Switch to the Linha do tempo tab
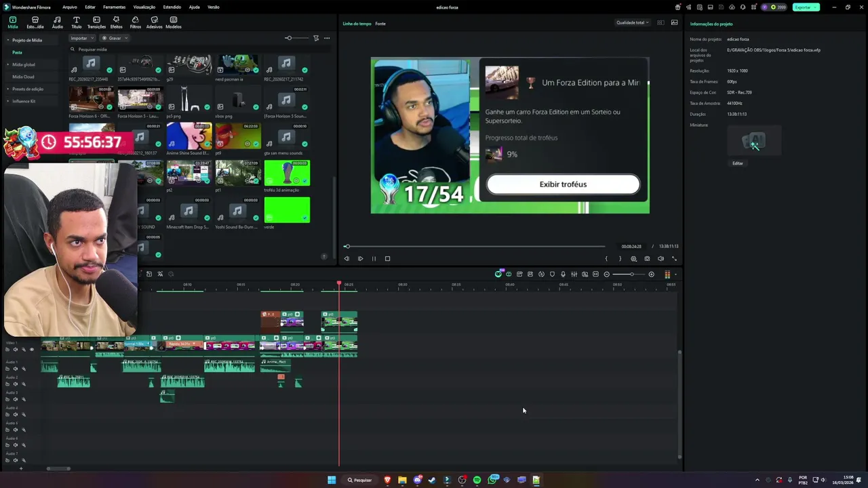868x488 pixels. click(x=357, y=24)
